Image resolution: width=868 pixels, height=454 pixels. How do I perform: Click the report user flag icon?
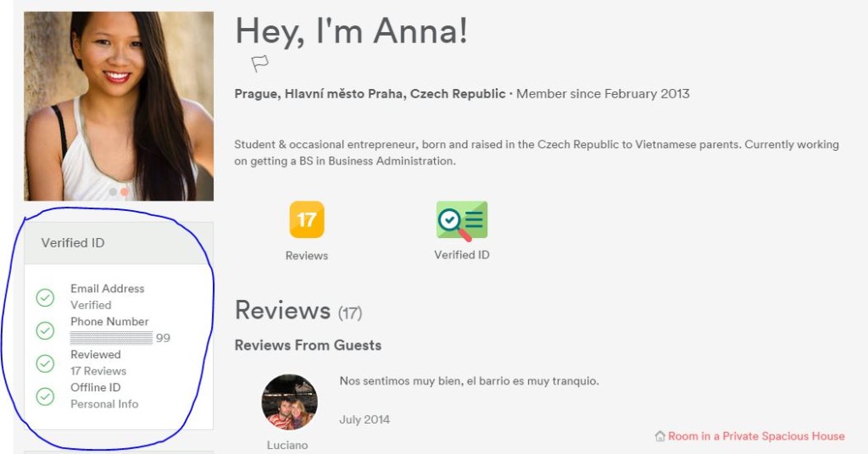pos(260,64)
